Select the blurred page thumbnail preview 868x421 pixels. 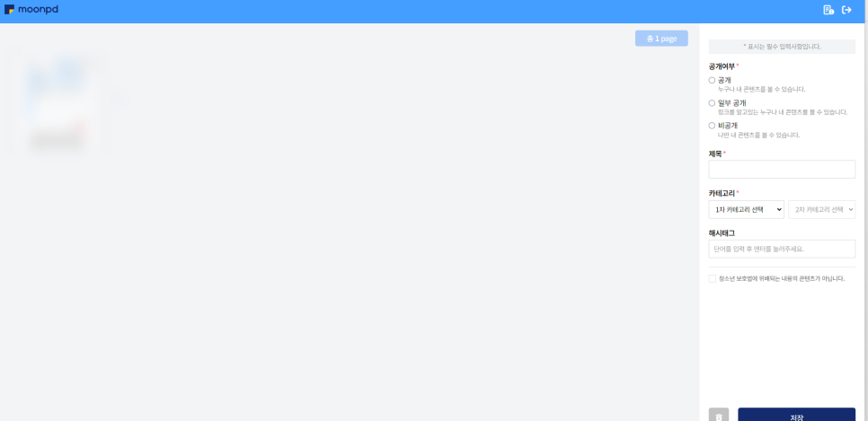click(58, 103)
